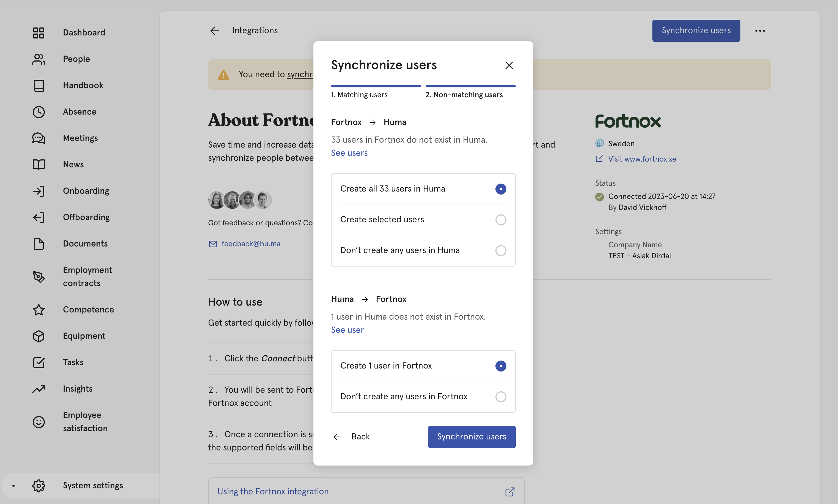This screenshot has height=504, width=838.
Task: Click the Fortnox logo
Action: 628,121
